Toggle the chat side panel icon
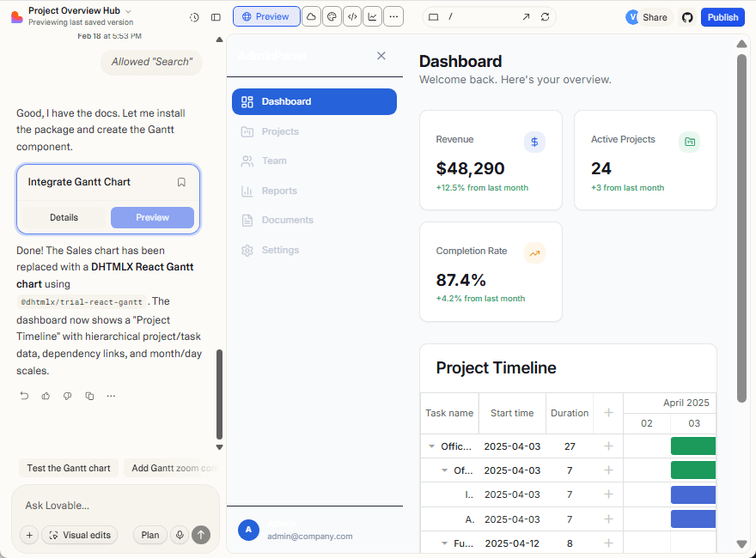The width and height of the screenshot is (756, 558). tap(216, 17)
